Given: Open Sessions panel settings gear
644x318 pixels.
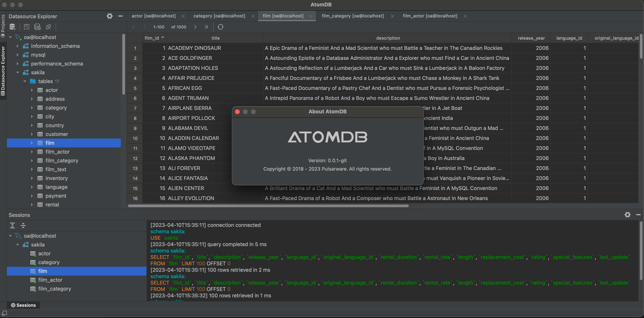Looking at the screenshot, I should tap(628, 215).
